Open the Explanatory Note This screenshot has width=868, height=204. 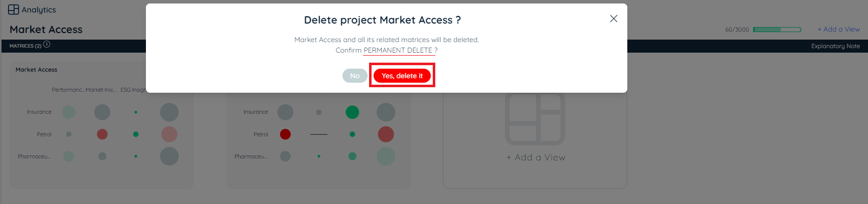pos(835,46)
